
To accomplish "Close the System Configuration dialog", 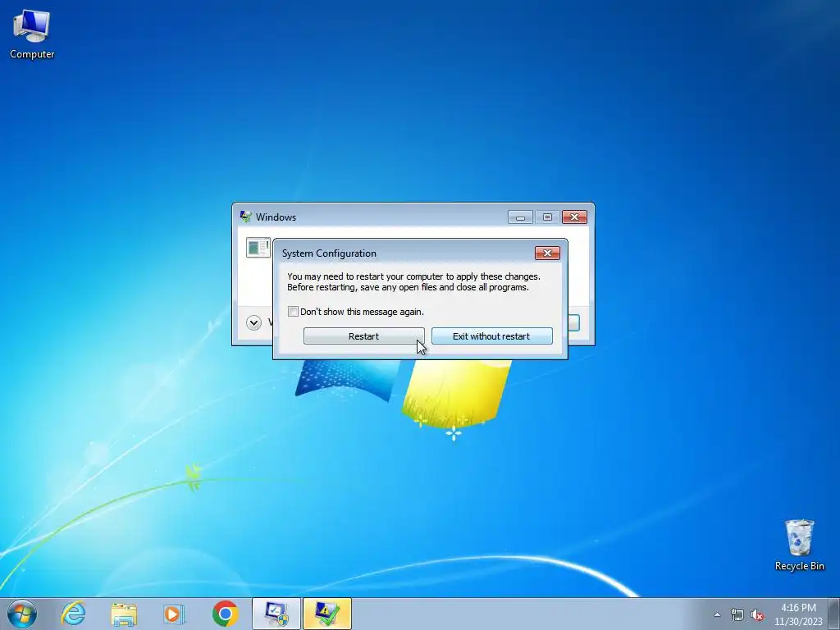I will (547, 253).
